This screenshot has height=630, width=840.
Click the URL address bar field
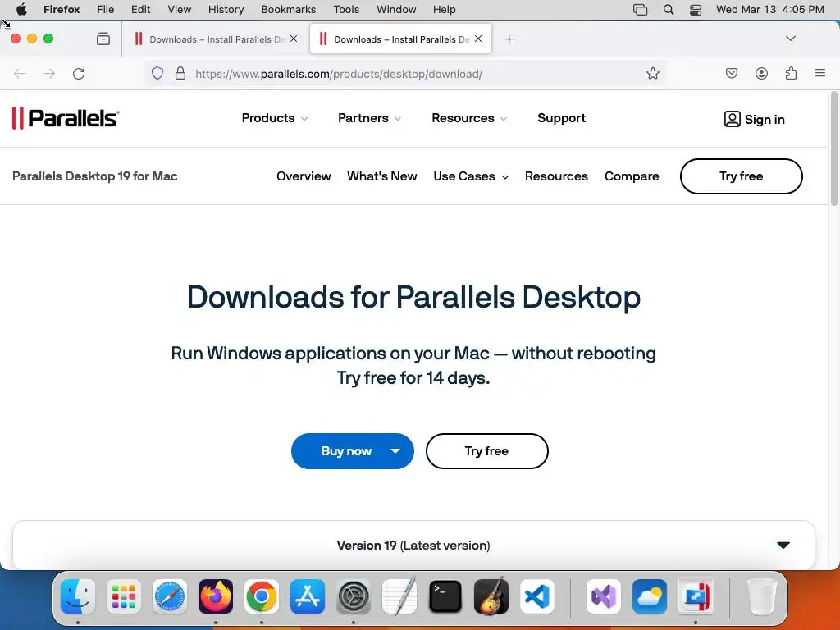click(x=407, y=74)
